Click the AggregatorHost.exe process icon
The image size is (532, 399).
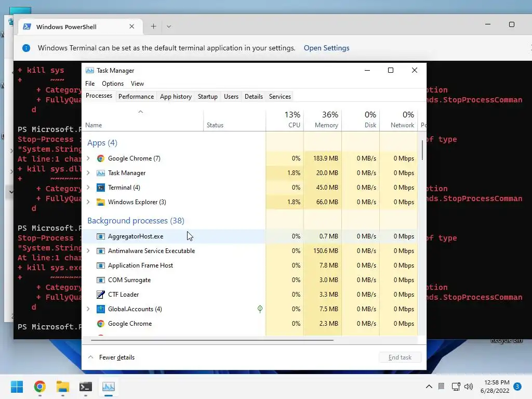click(100, 236)
